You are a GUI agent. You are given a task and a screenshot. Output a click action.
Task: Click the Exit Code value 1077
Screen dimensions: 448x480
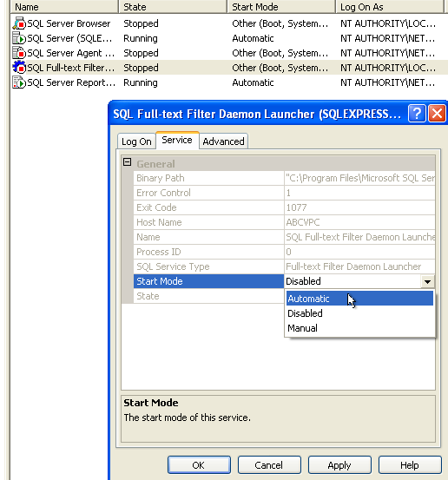[x=296, y=207]
